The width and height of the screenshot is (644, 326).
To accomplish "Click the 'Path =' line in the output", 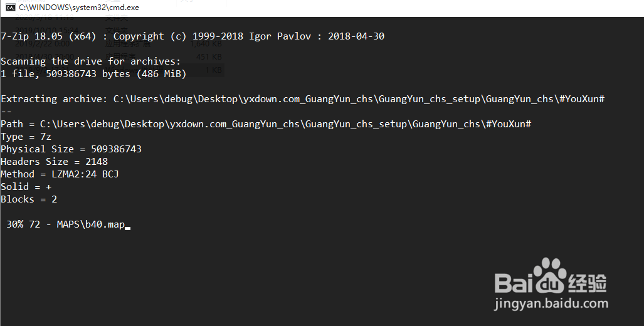I will (x=266, y=124).
